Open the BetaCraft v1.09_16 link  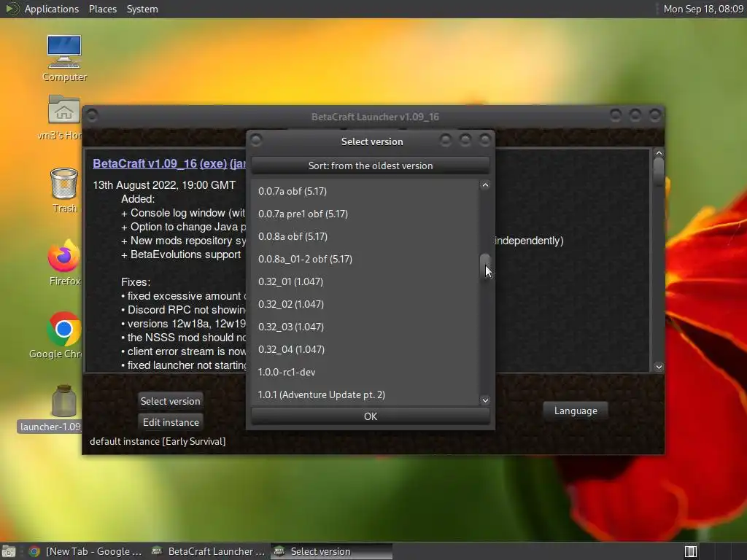(145, 163)
